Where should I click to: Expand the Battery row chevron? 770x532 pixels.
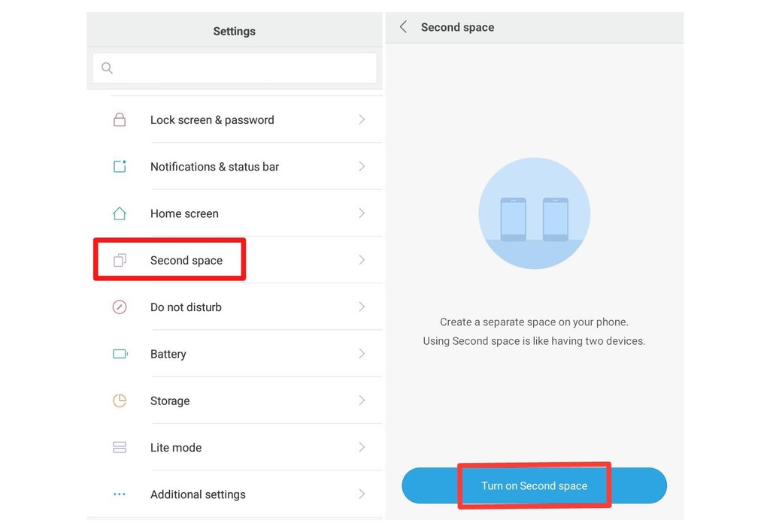(x=362, y=354)
